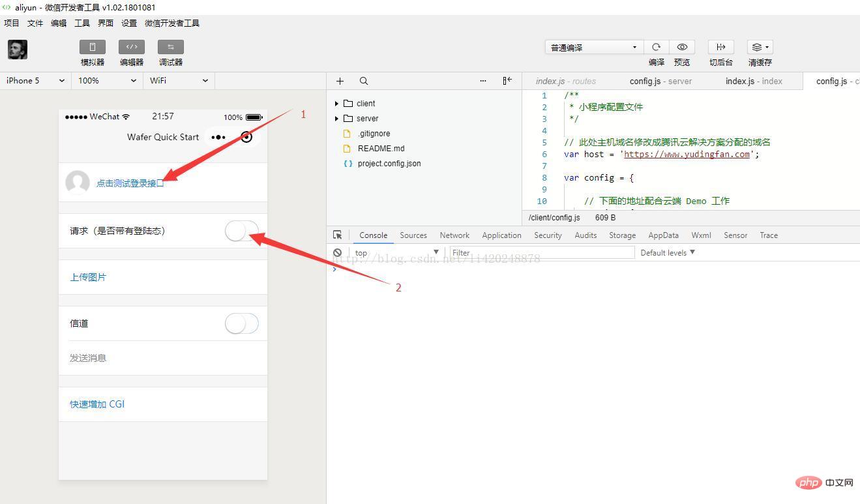This screenshot has height=504, width=860.
Task: Open the 普通编译 compile mode dropdown
Action: pos(594,47)
